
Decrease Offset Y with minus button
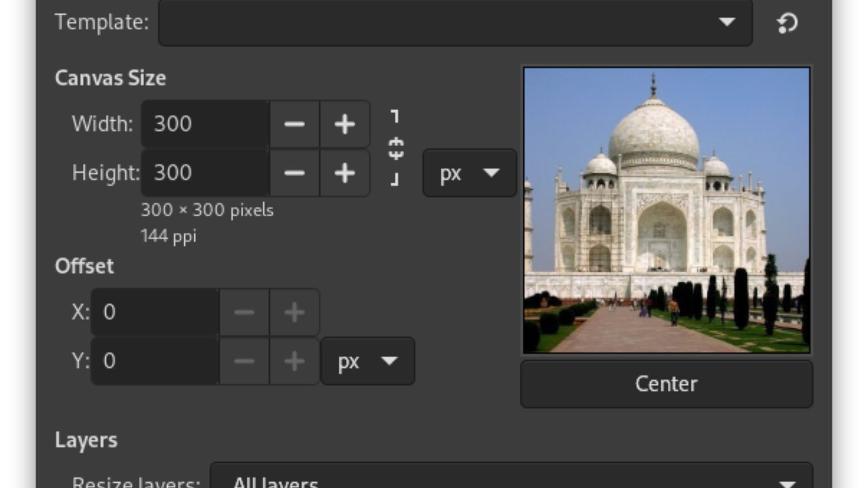pos(244,361)
